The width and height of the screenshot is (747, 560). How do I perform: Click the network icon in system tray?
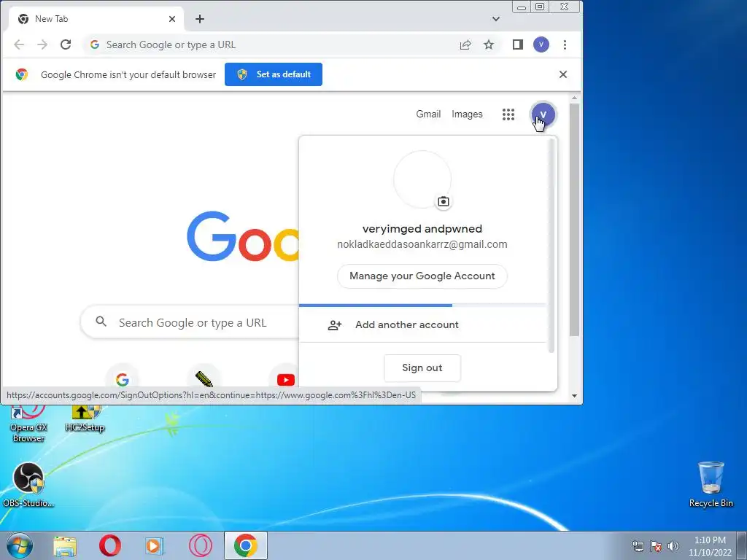click(638, 546)
